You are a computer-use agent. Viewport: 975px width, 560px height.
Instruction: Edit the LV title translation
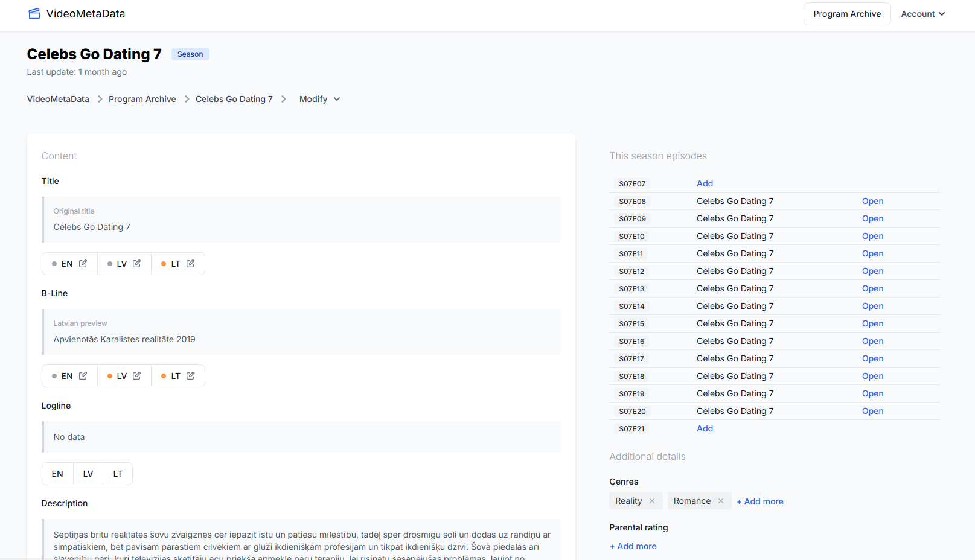[136, 263]
